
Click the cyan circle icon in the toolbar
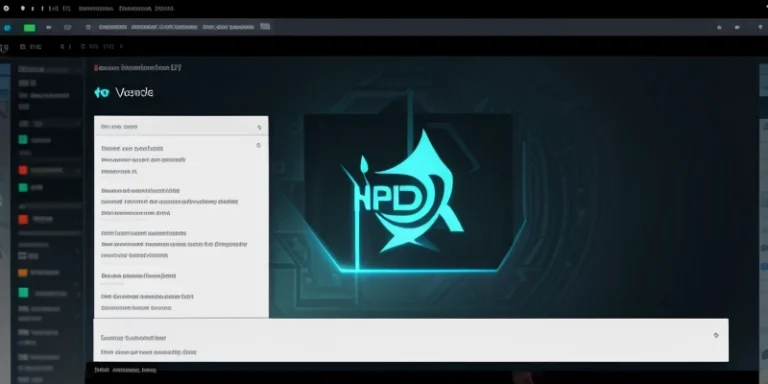(7, 28)
